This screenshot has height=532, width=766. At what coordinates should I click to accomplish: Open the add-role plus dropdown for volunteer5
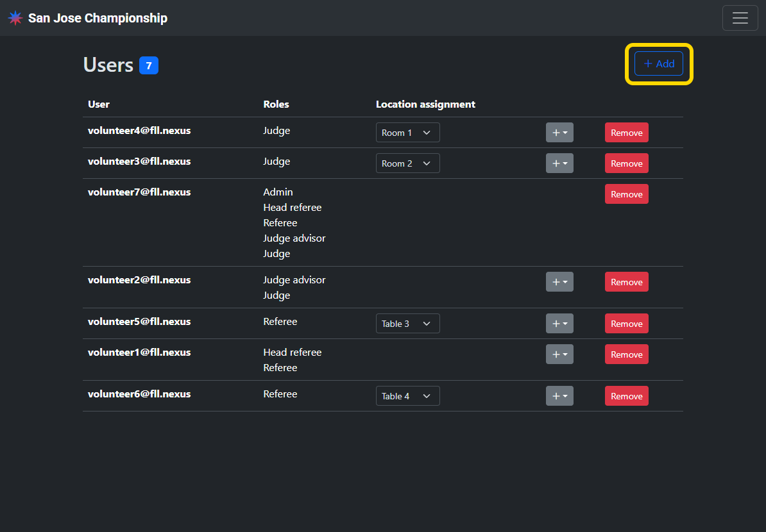pyautogui.click(x=559, y=324)
